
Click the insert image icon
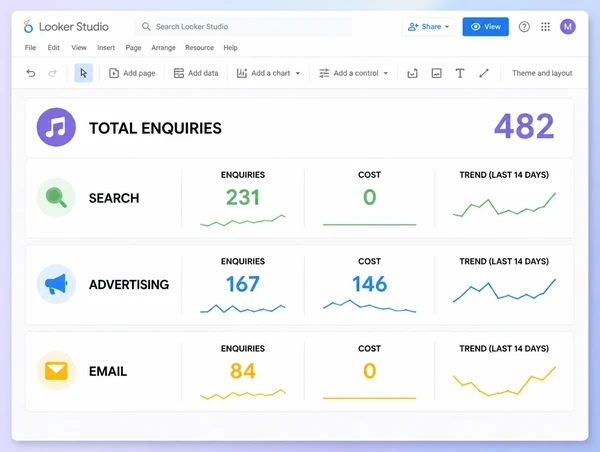click(436, 73)
